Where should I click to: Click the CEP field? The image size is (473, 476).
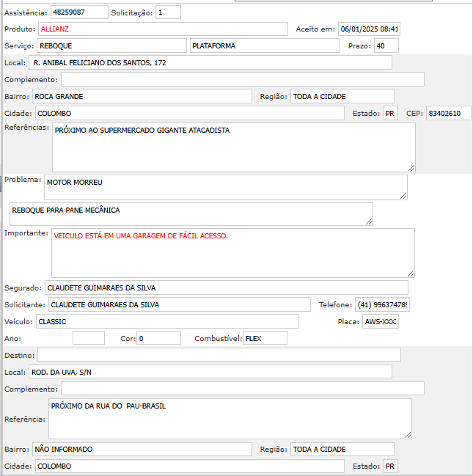pos(448,113)
